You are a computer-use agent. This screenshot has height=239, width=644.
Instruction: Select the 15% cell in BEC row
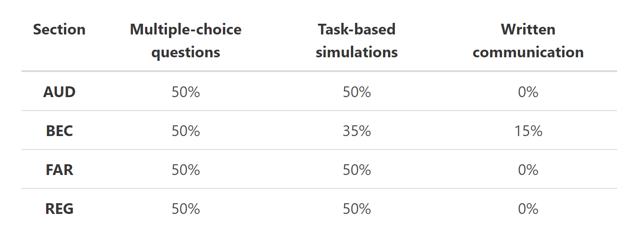528,131
